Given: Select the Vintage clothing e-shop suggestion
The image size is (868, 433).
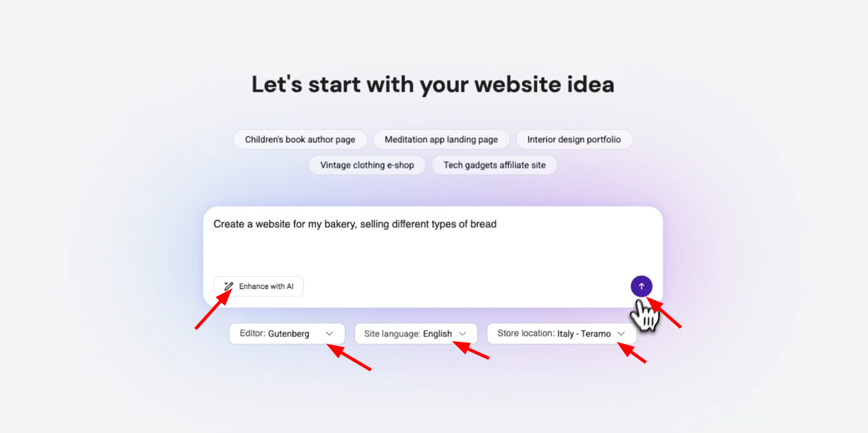Looking at the screenshot, I should [x=367, y=165].
